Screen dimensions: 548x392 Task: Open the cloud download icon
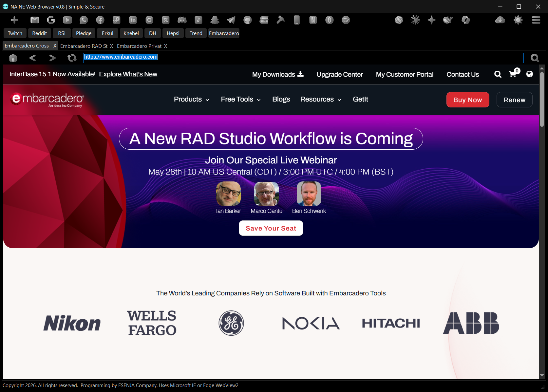(500, 20)
